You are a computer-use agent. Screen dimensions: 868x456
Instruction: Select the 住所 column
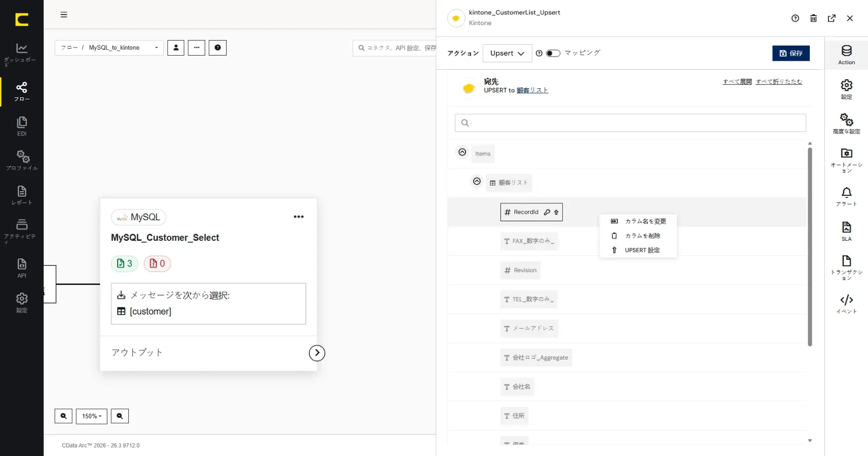tap(514, 416)
